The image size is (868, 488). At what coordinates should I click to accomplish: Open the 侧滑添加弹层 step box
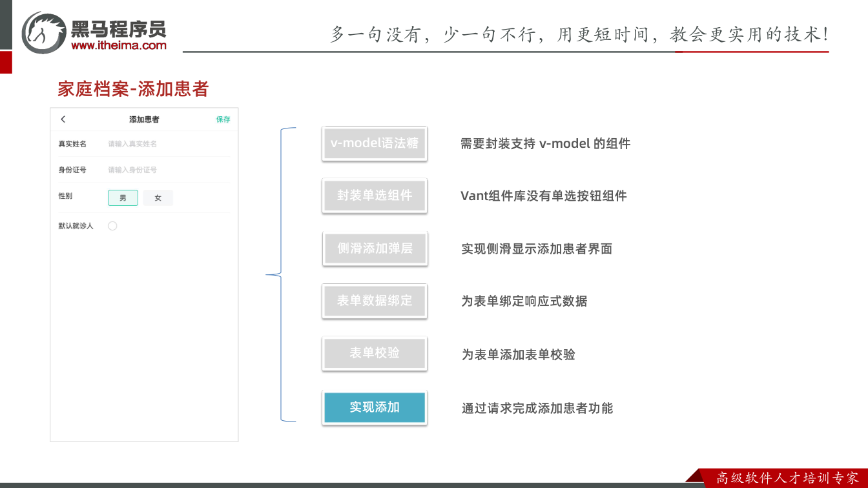point(375,249)
